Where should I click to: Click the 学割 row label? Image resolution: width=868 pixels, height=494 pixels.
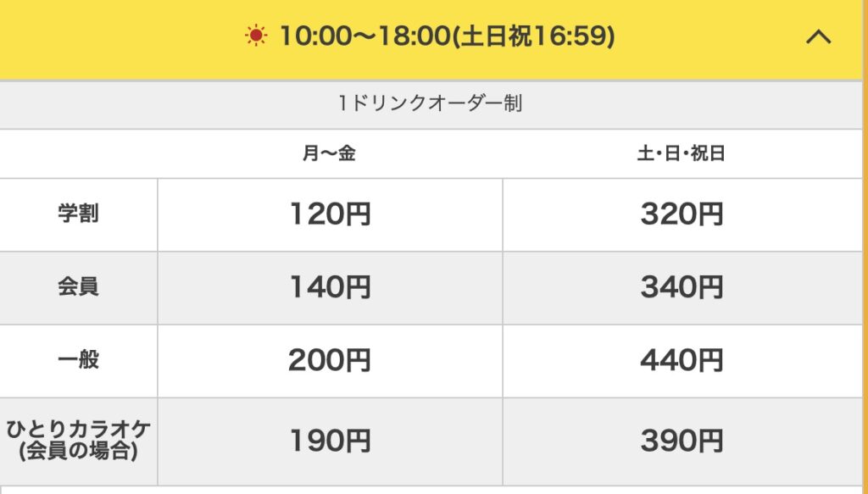78,214
